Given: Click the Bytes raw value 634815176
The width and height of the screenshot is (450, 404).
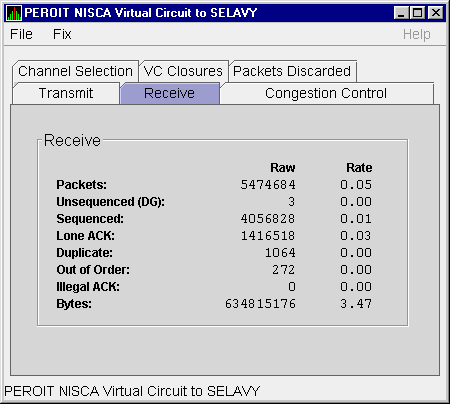Looking at the screenshot, I should tap(260, 304).
